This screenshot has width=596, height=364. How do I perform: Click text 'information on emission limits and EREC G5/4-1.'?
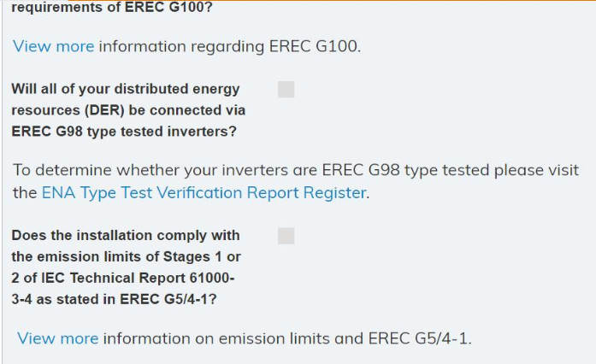click(x=287, y=338)
